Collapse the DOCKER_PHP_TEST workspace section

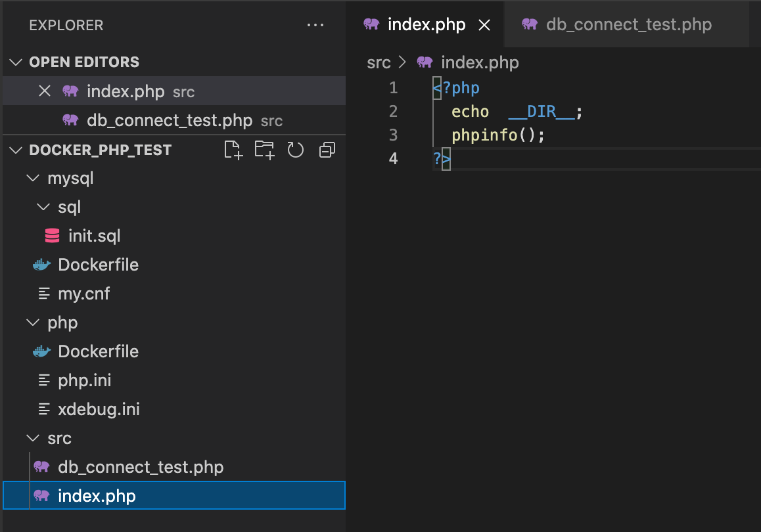[x=15, y=150]
